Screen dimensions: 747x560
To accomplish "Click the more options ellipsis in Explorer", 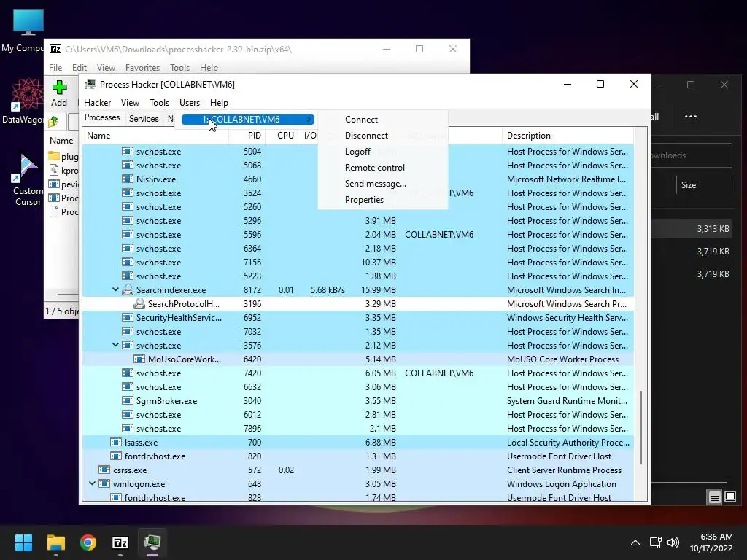I will pyautogui.click(x=690, y=116).
